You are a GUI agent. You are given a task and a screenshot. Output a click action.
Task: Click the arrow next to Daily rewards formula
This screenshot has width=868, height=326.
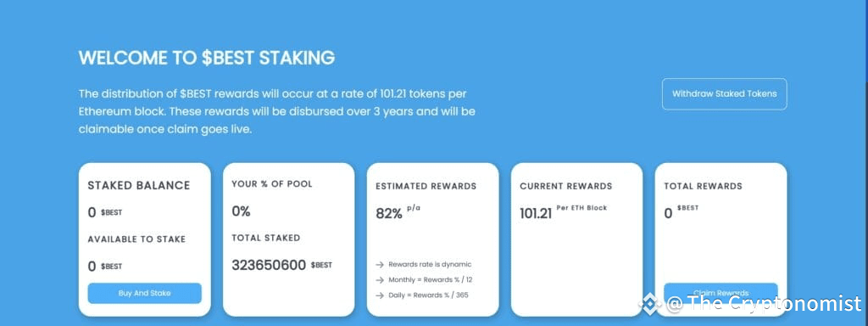pyautogui.click(x=379, y=295)
